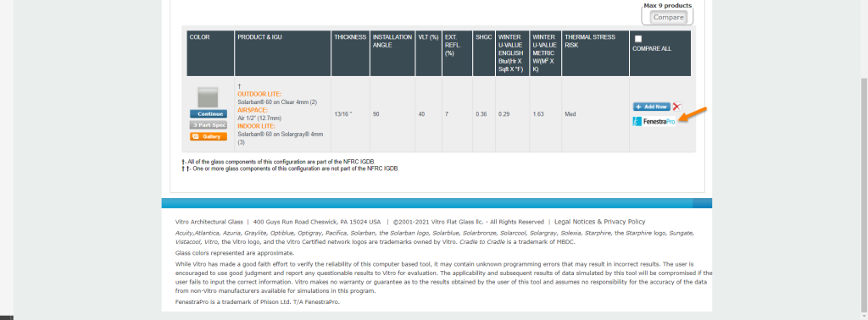Click the AIRSPACE label text
This screenshot has width=868, height=320.
(253, 110)
